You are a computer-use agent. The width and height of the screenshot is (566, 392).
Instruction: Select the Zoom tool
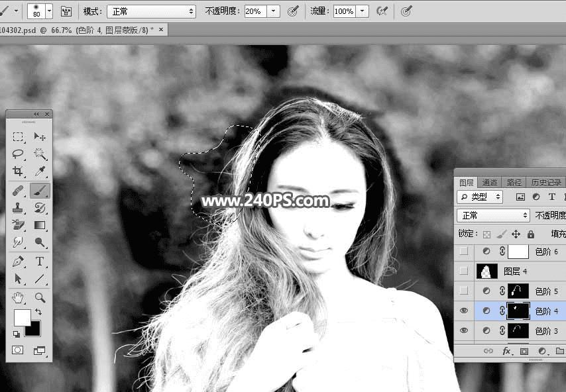pyautogui.click(x=40, y=297)
